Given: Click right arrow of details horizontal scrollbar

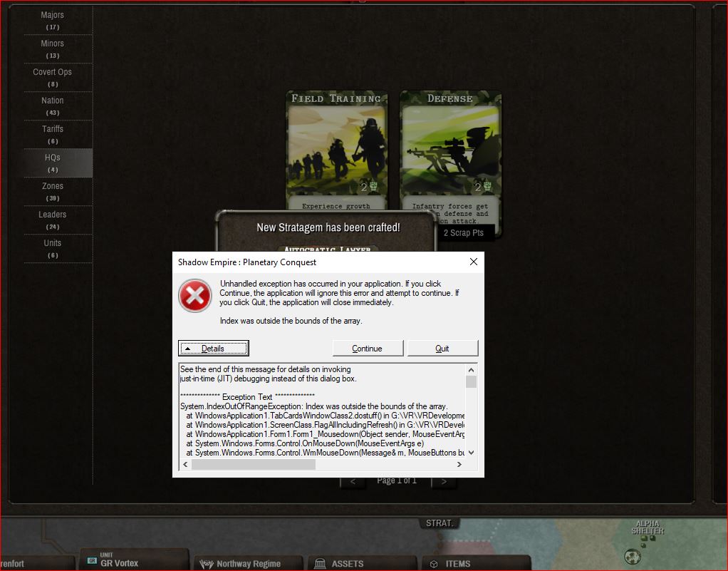Looking at the screenshot, I should tap(459, 464).
